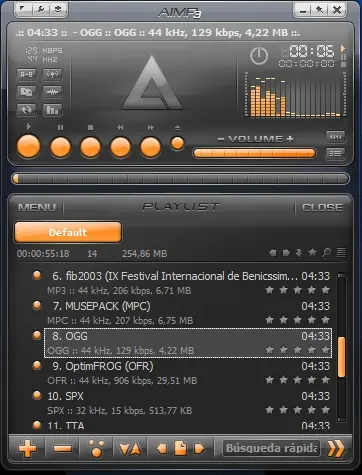362x475 pixels.
Task: Rate MUSEPACK track with its third star
Action: click(x=297, y=320)
